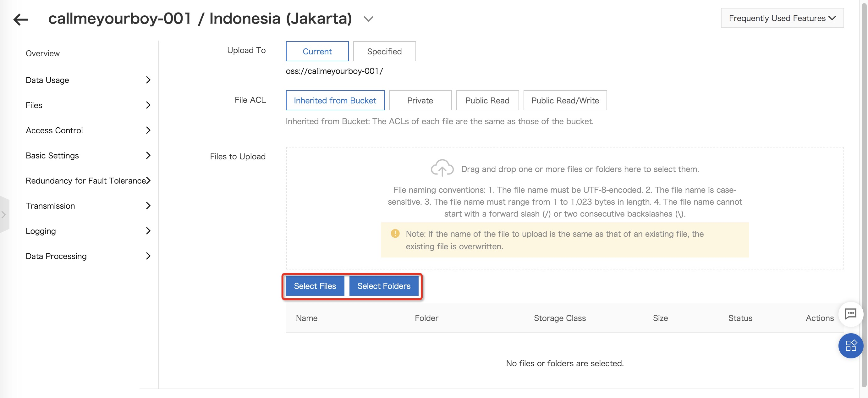The width and height of the screenshot is (868, 398).
Task: Choose Public Read file ACL
Action: (x=487, y=100)
